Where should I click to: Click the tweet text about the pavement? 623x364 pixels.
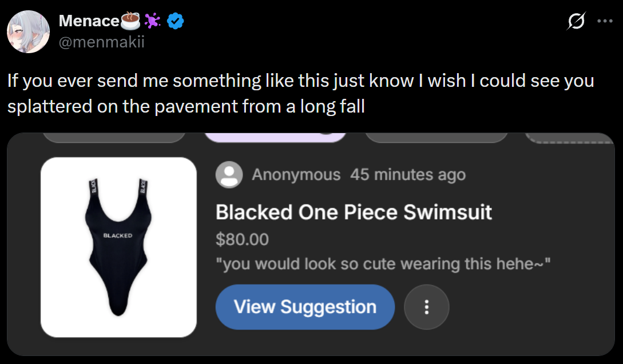[301, 93]
